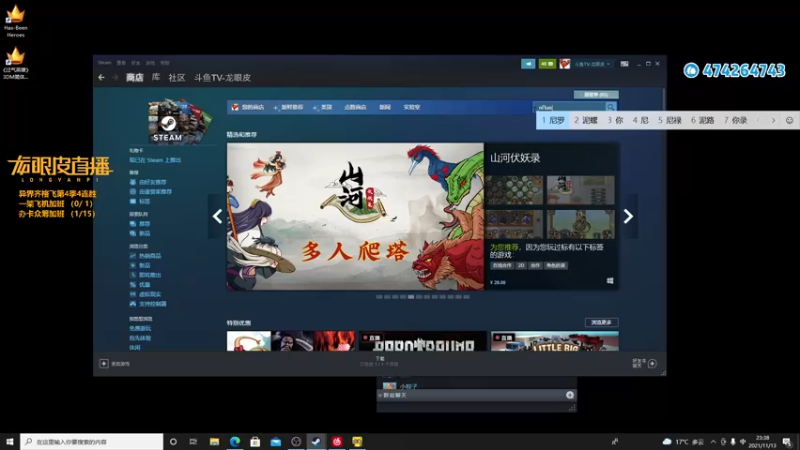Open the 下载 downloads status at bottom

click(380, 361)
